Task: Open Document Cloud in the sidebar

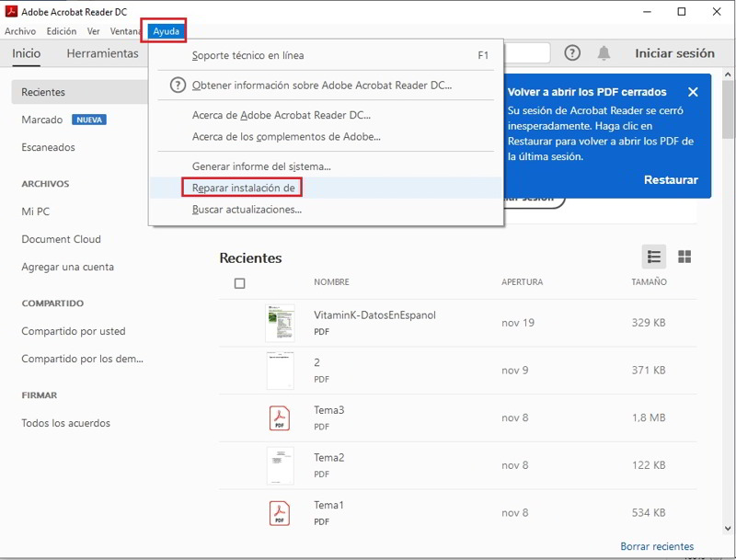Action: 62,239
